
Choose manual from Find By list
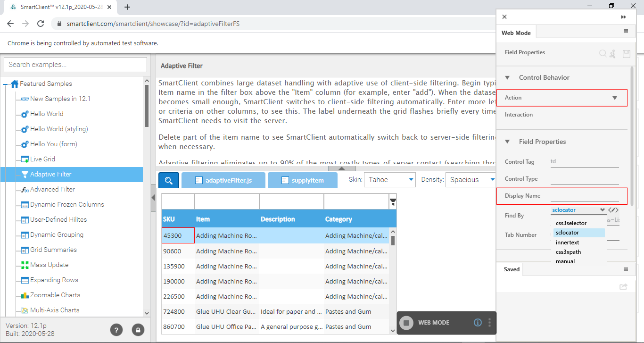click(x=579, y=261)
